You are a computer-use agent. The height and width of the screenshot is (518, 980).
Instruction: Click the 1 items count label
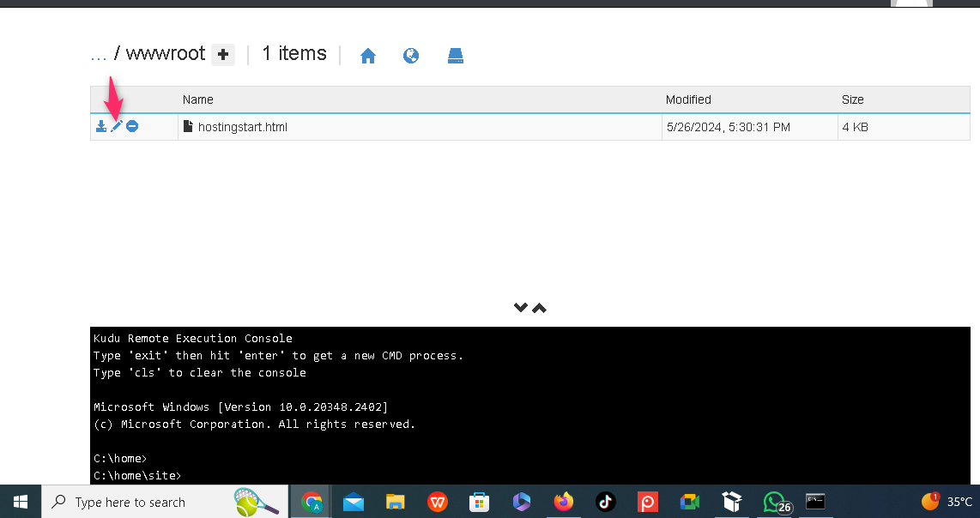(x=293, y=54)
